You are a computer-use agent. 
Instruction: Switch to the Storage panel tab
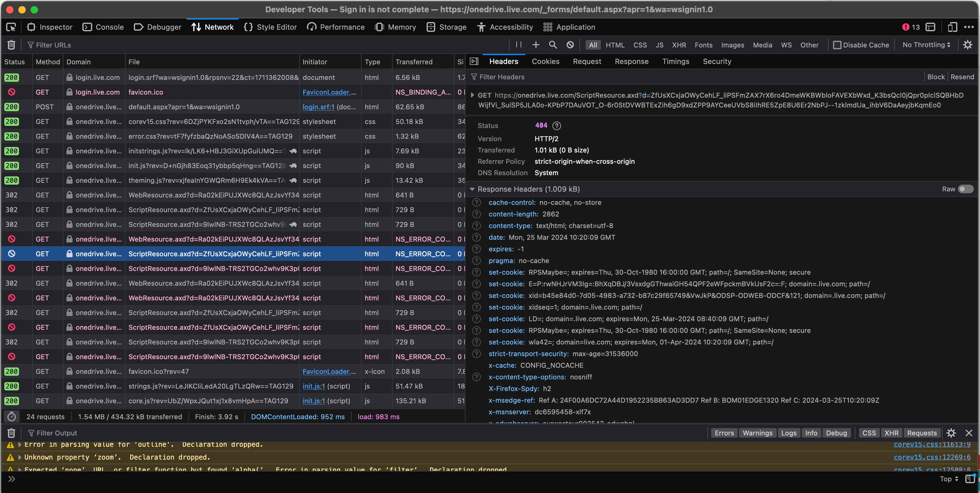tap(447, 27)
